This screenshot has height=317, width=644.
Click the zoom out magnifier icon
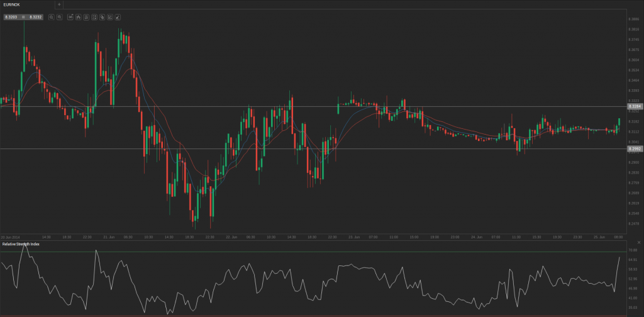coord(52,17)
